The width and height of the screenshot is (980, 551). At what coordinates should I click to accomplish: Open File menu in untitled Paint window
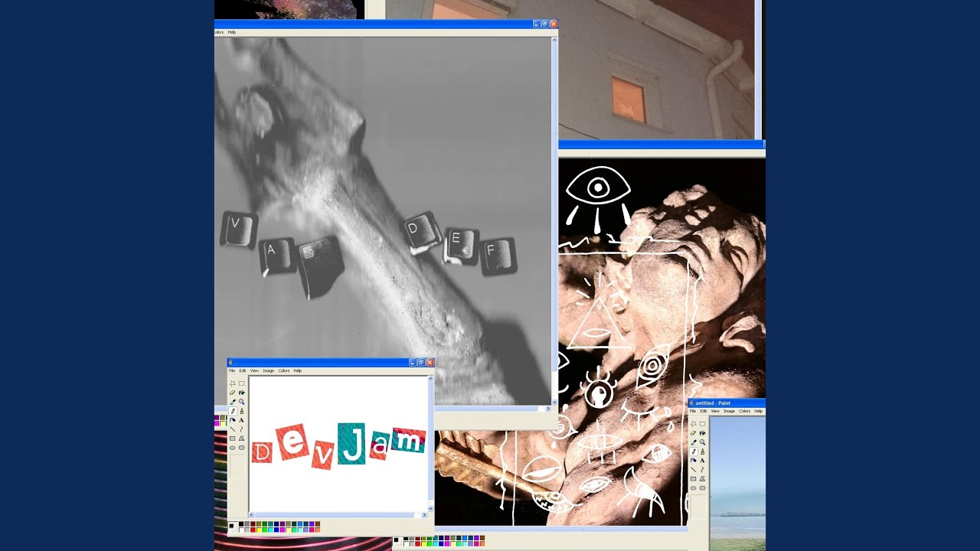[x=693, y=411]
